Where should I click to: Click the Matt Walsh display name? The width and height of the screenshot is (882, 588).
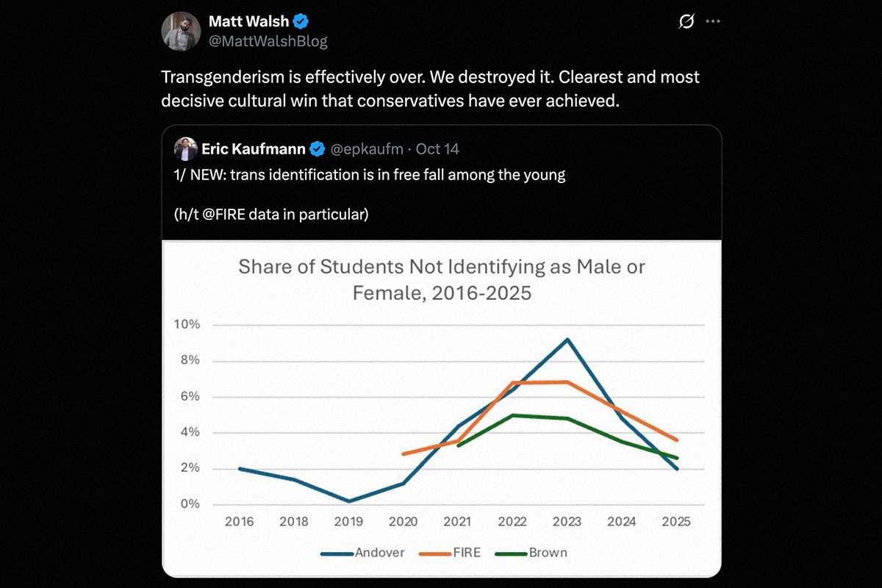pyautogui.click(x=247, y=21)
